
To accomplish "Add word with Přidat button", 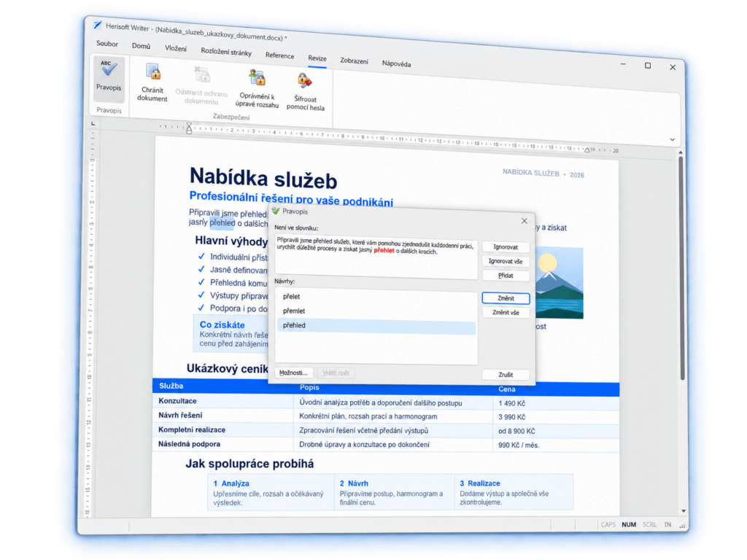I will click(506, 276).
